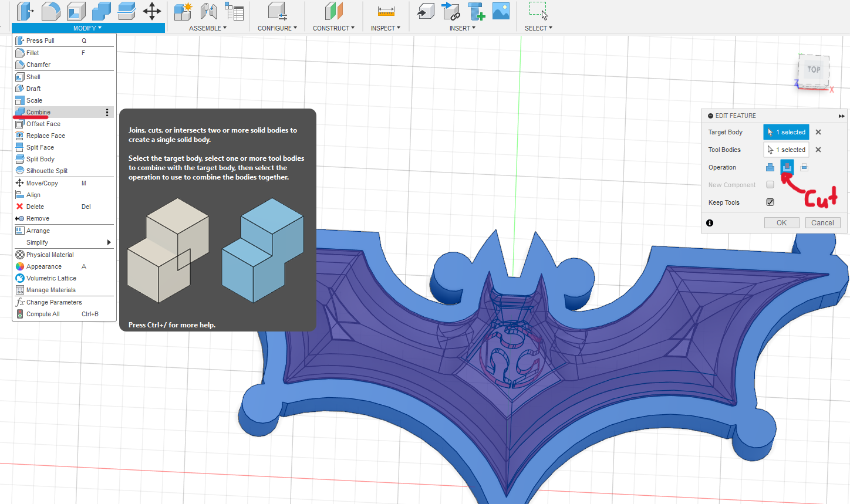Click the Joint toolbar icon
The width and height of the screenshot is (850, 504).
[209, 11]
